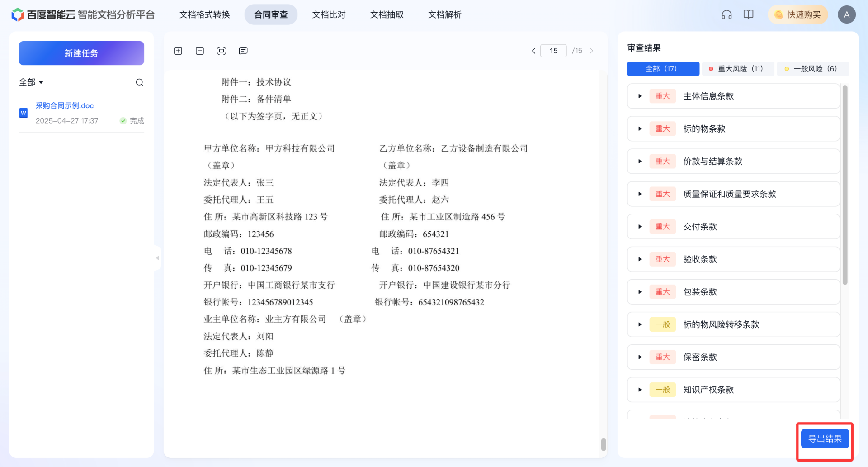Go to next page arrow
The width and height of the screenshot is (868, 467).
pyautogui.click(x=591, y=51)
